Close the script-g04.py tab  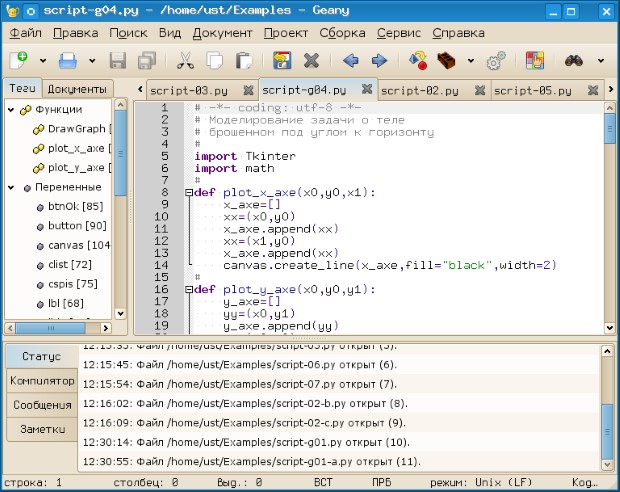click(367, 89)
